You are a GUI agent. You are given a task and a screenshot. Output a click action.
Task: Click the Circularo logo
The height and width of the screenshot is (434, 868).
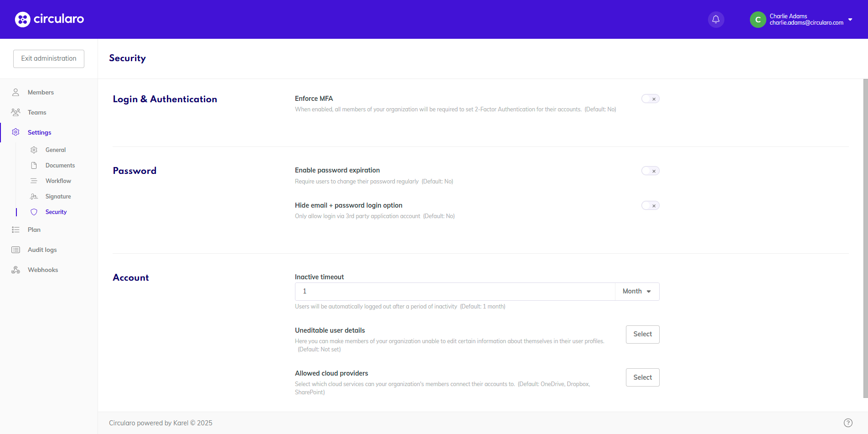49,19
